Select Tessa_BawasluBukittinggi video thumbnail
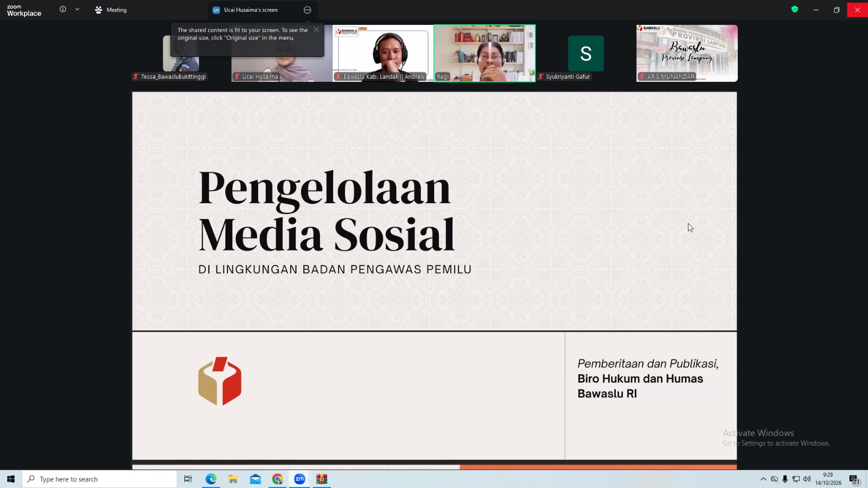The width and height of the screenshot is (868, 488). pos(181,53)
